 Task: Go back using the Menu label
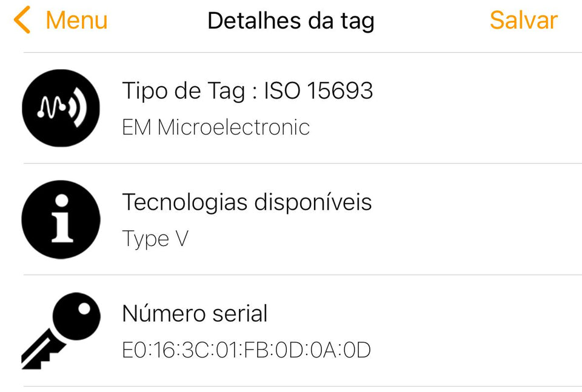click(77, 20)
